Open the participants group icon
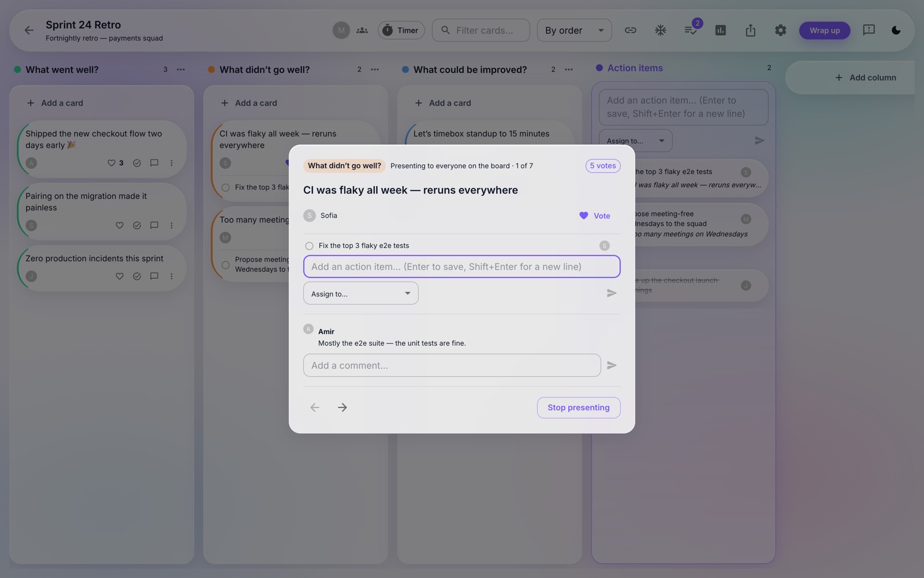The height and width of the screenshot is (578, 924). pos(362,30)
